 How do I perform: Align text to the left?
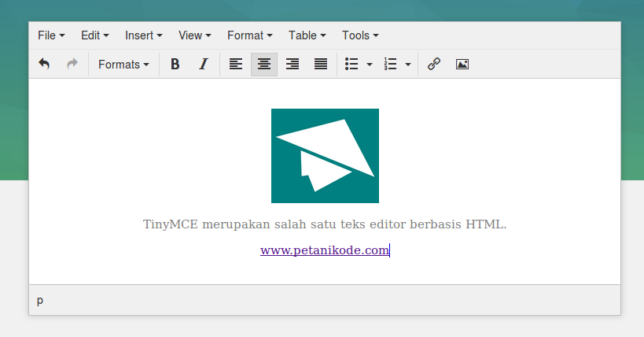pos(236,65)
